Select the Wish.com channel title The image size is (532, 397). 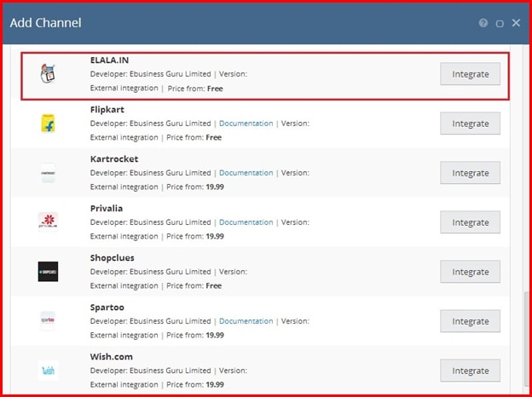(112, 357)
